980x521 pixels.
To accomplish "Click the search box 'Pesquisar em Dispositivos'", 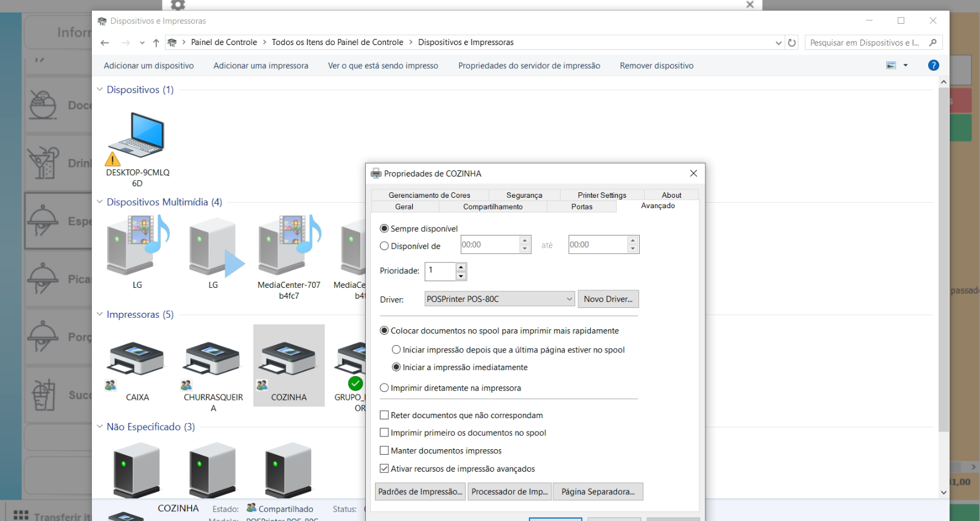I will click(x=864, y=43).
